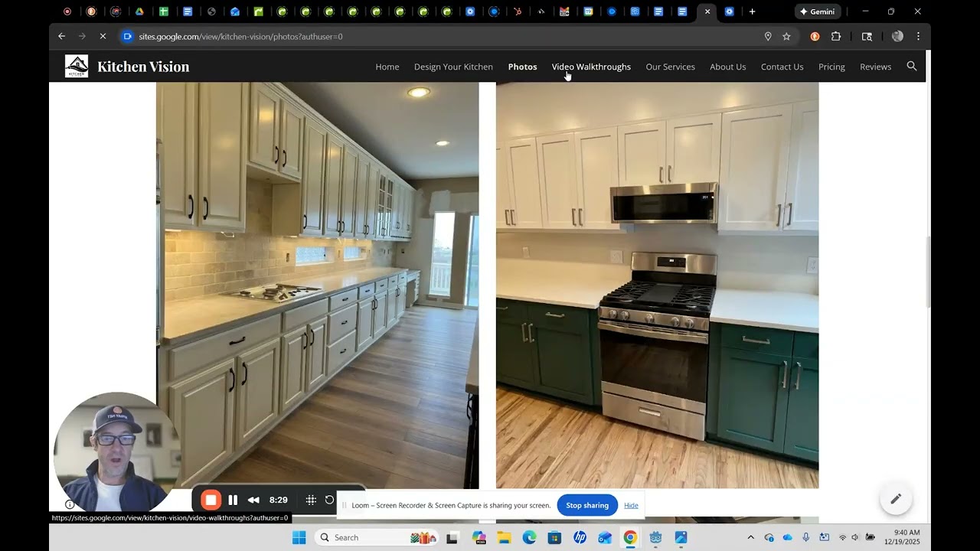Click the Stop sharing button

click(x=587, y=505)
